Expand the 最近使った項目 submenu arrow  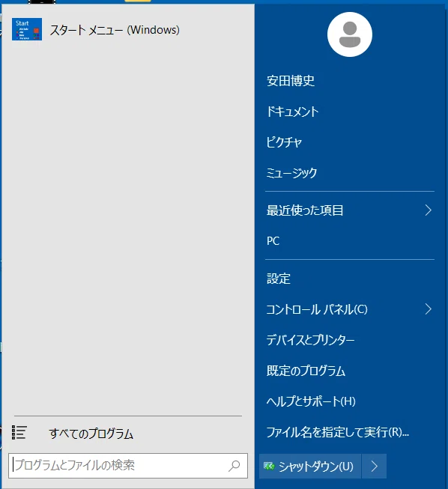(x=429, y=210)
